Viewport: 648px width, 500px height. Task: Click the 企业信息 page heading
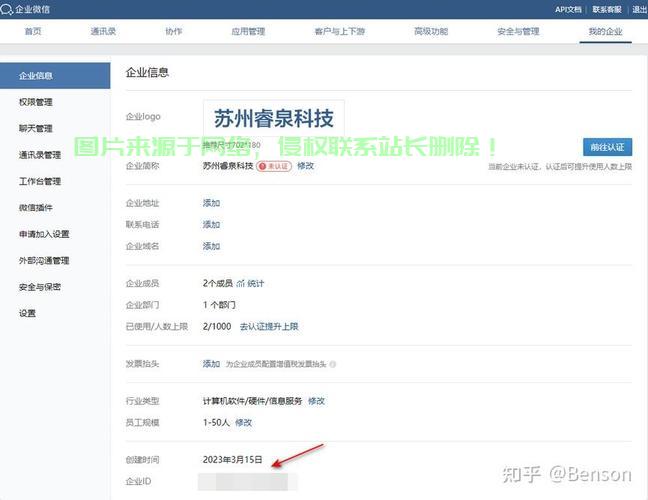point(147,73)
